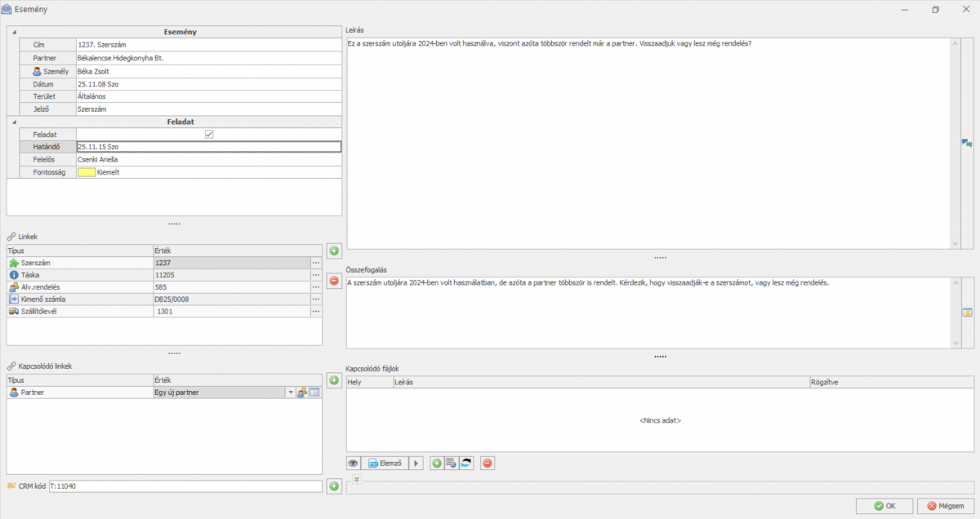Collapse the Esemény section

coord(14,32)
